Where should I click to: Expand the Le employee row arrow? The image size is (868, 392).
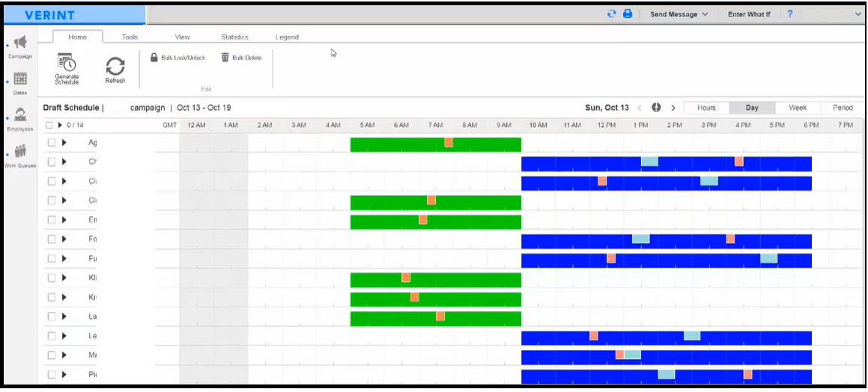[64, 336]
